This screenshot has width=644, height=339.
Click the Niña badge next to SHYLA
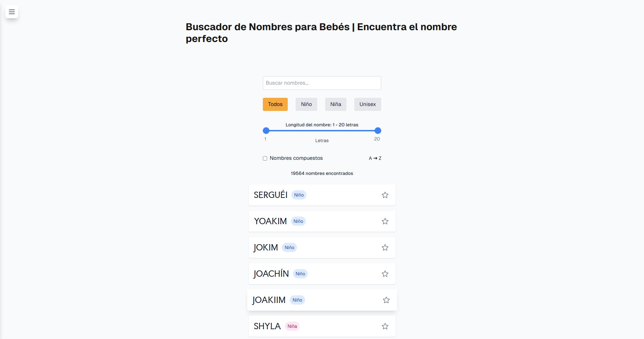point(292,326)
